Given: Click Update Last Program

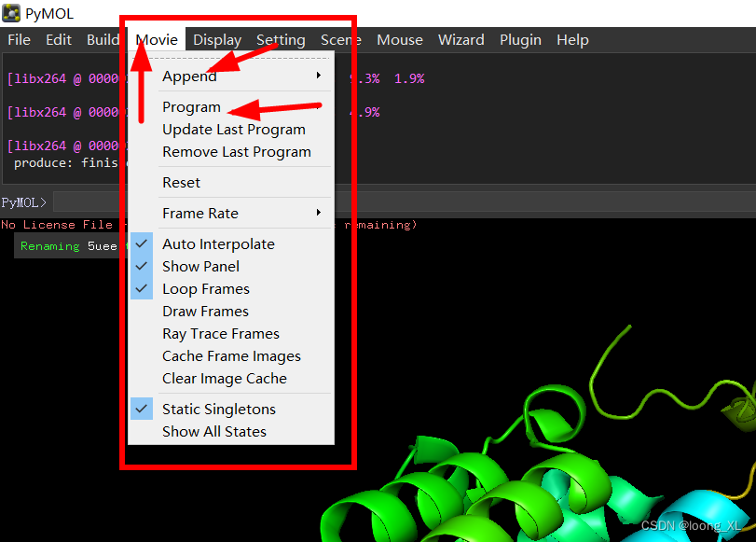Looking at the screenshot, I should tap(234, 129).
